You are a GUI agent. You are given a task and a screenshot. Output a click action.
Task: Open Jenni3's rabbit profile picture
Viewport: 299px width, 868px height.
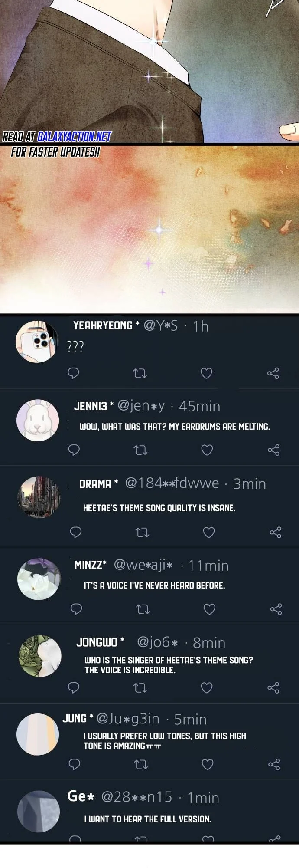click(x=37, y=420)
